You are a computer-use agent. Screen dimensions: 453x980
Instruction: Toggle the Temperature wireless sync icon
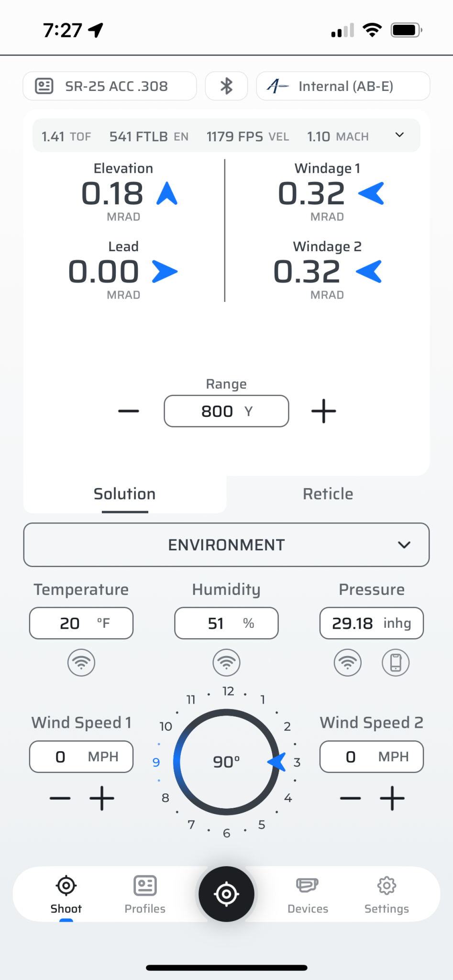tap(81, 663)
